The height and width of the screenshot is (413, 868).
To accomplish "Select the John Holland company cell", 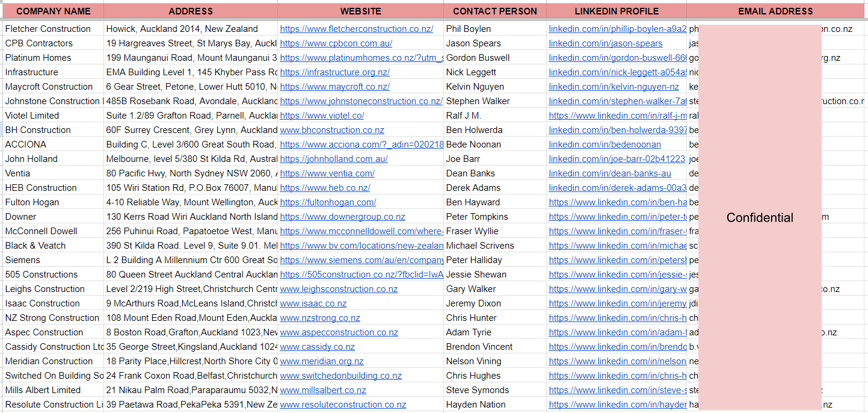I will click(52, 159).
